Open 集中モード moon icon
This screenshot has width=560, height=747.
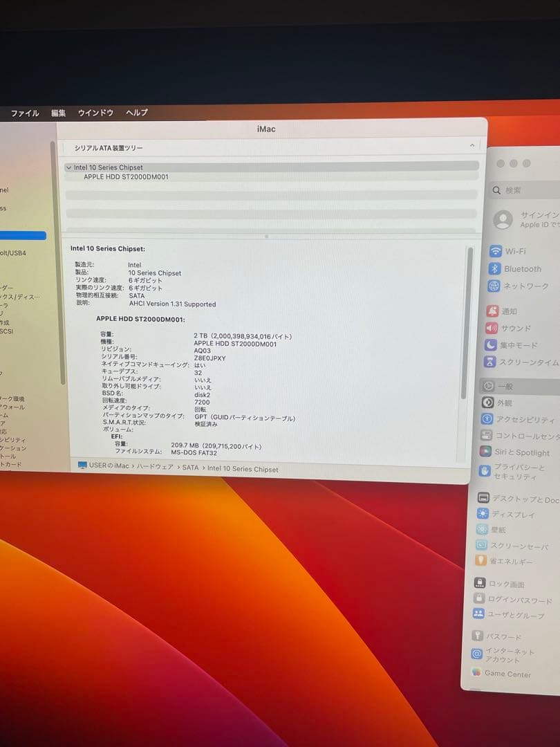(490, 345)
